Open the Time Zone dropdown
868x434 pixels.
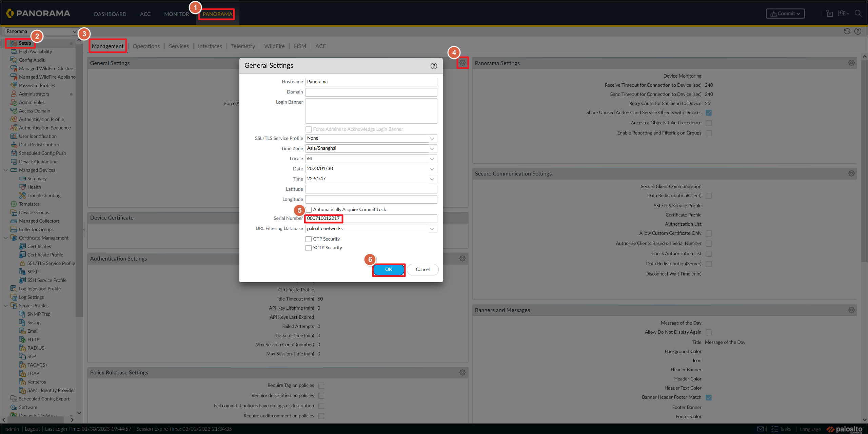pos(432,148)
